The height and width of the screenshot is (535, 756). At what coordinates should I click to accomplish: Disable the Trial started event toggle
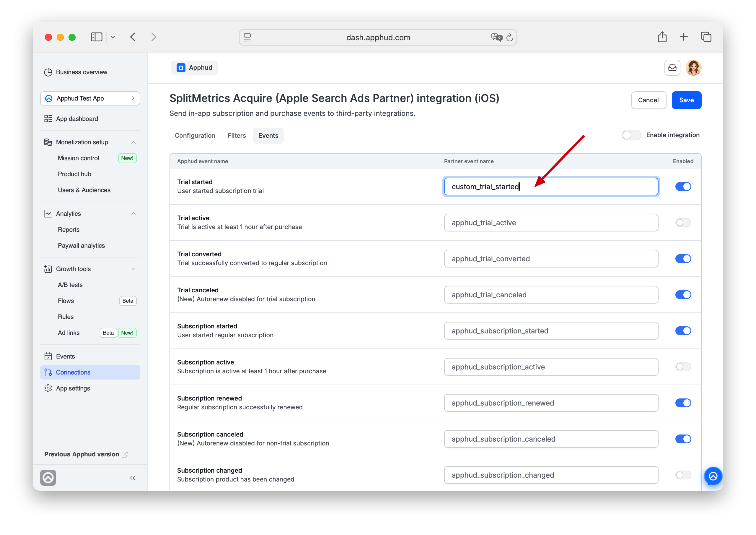(683, 187)
